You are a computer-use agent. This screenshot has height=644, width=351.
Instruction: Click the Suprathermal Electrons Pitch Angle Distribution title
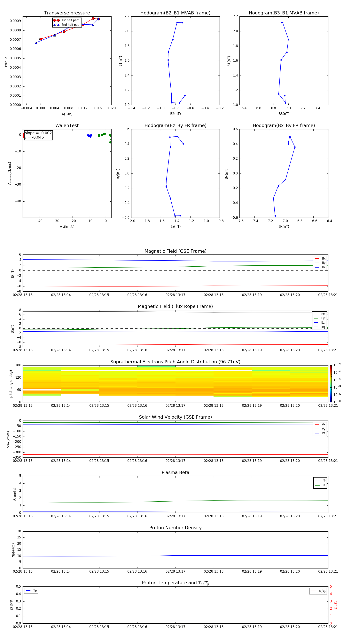(175, 362)
